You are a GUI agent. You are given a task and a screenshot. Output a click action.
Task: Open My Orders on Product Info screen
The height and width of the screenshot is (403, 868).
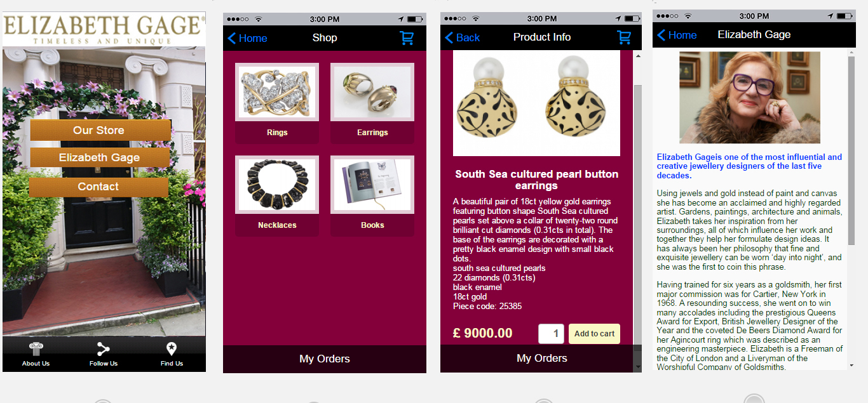[542, 358]
